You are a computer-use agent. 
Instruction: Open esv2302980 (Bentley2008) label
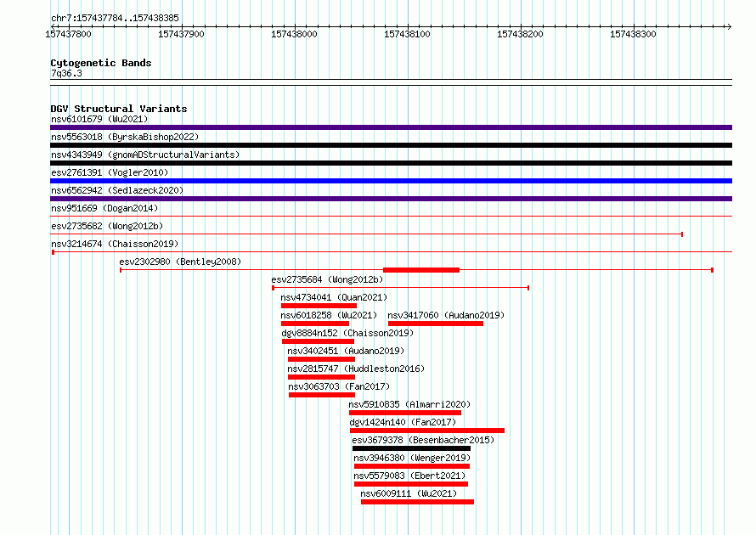[x=180, y=262]
